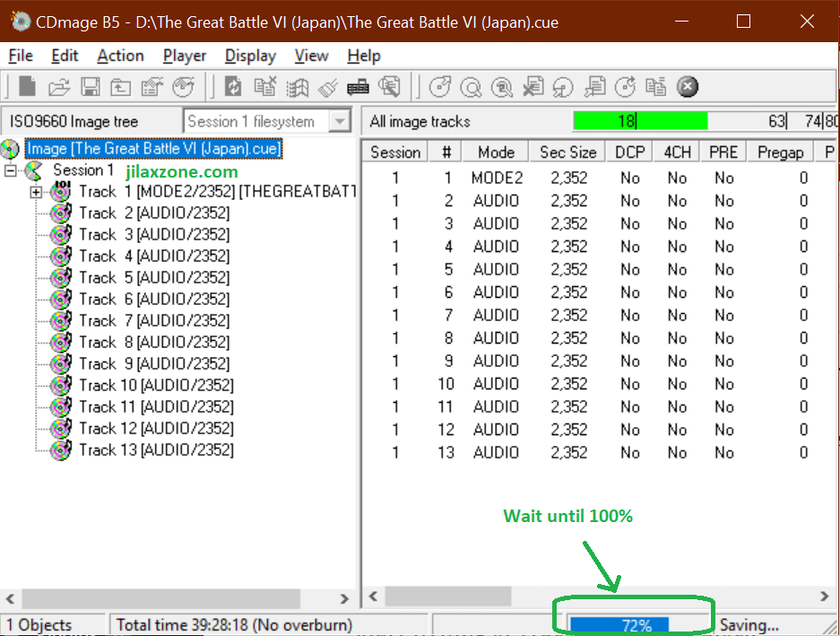The width and height of the screenshot is (840, 636).
Task: Click the reload arrows document icon
Action: pos(234,86)
